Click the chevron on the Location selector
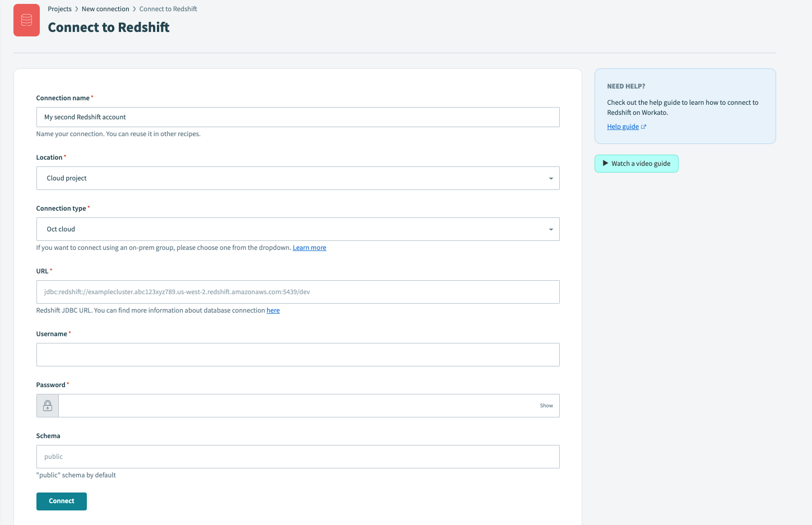Viewport: 812px width, 525px height. point(550,178)
